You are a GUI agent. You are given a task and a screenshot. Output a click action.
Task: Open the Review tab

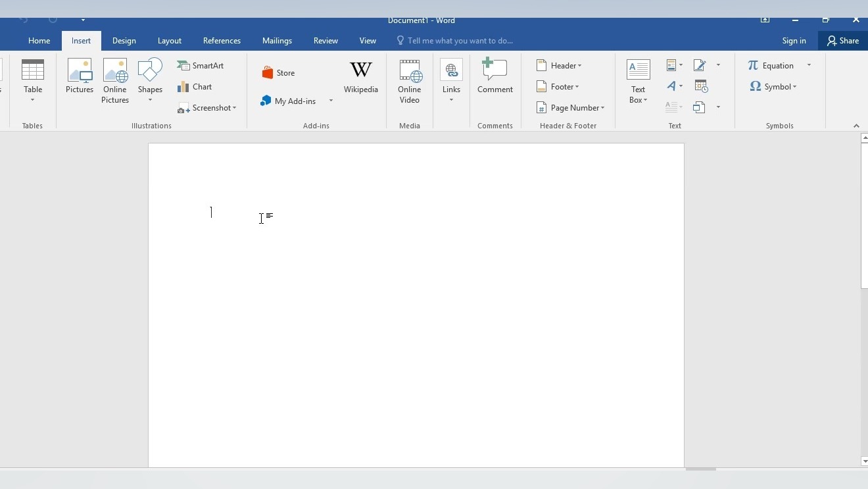325,41
